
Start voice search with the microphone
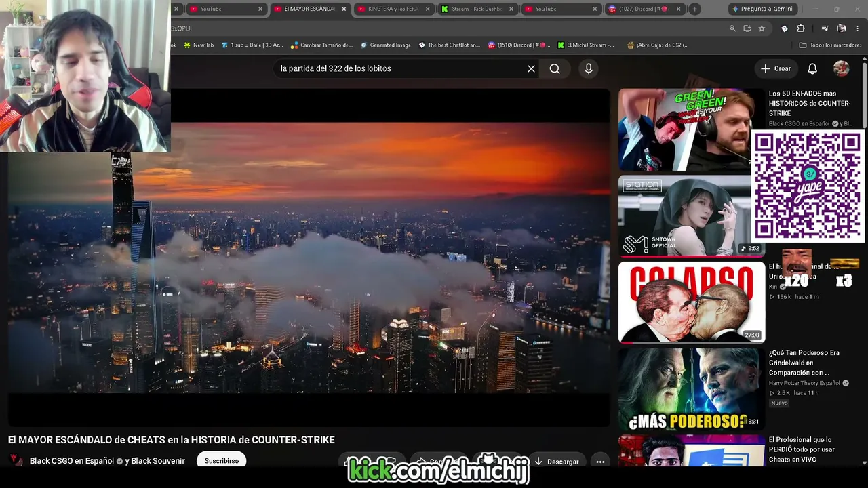[x=589, y=68]
